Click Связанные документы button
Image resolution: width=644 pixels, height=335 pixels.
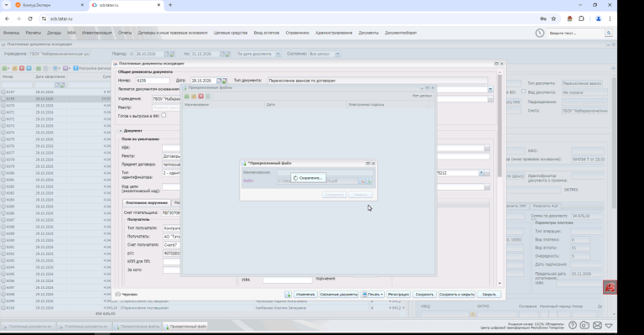[x=339, y=295]
